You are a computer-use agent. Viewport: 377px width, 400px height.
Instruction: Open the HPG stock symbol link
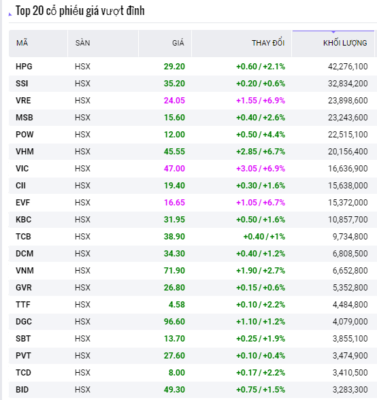[x=24, y=67]
